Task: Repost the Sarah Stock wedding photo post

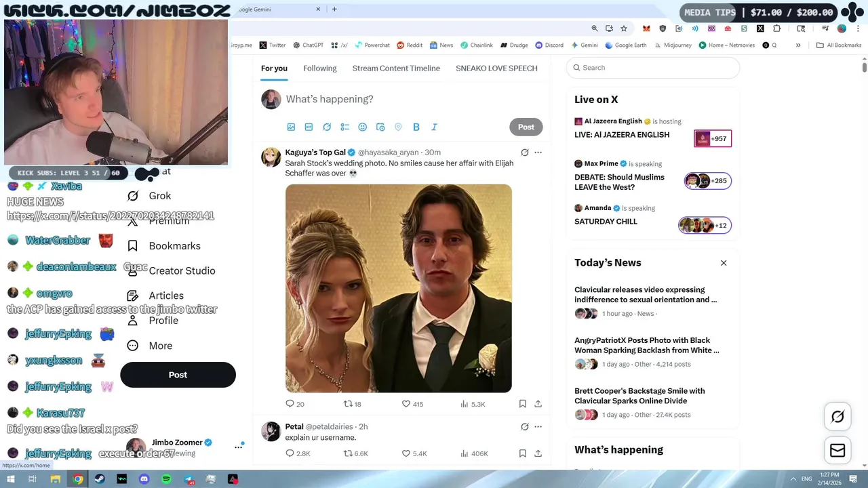Action: tap(352, 404)
